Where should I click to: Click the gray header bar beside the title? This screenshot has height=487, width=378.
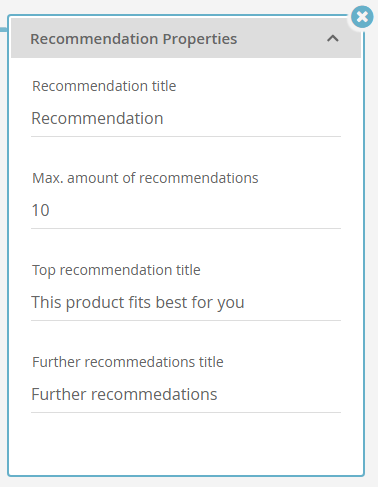click(x=282, y=39)
